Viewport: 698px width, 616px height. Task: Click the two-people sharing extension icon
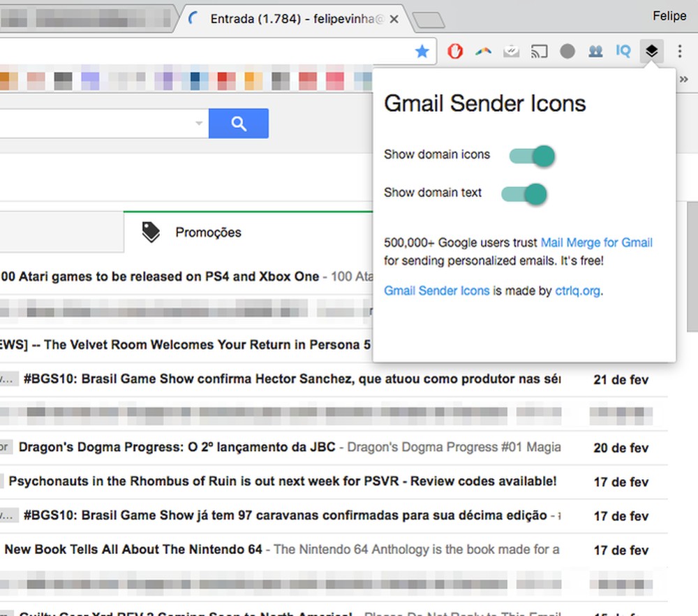coord(595,50)
